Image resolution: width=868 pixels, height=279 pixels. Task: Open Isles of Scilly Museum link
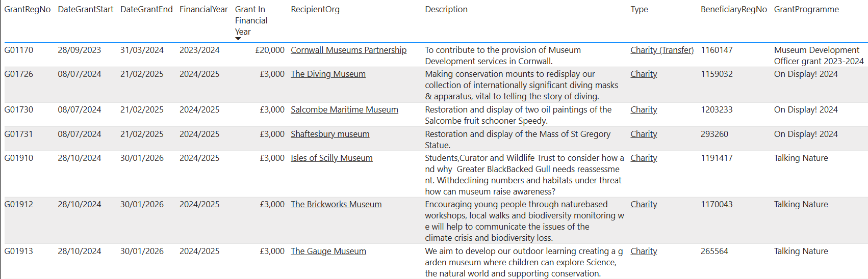(331, 158)
